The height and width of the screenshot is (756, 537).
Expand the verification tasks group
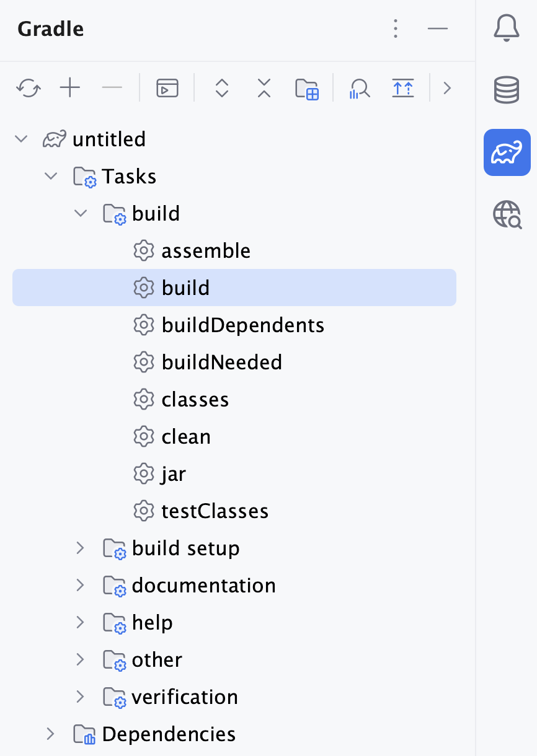(x=80, y=697)
